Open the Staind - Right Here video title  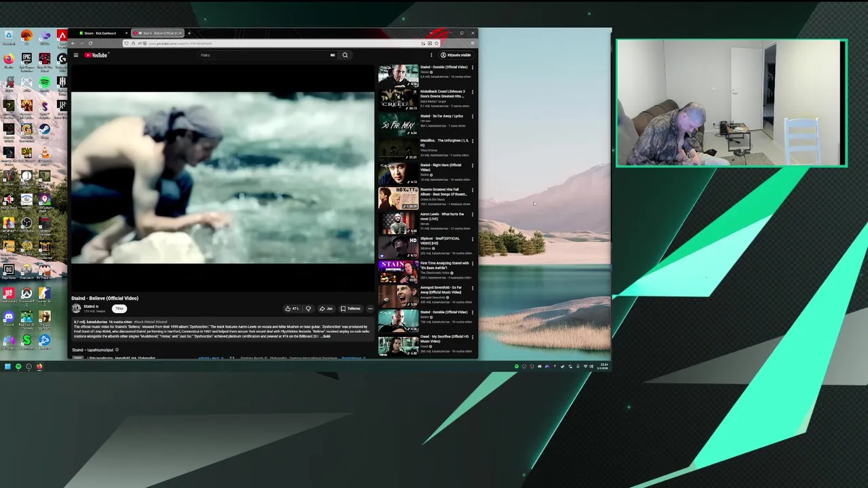[441, 167]
